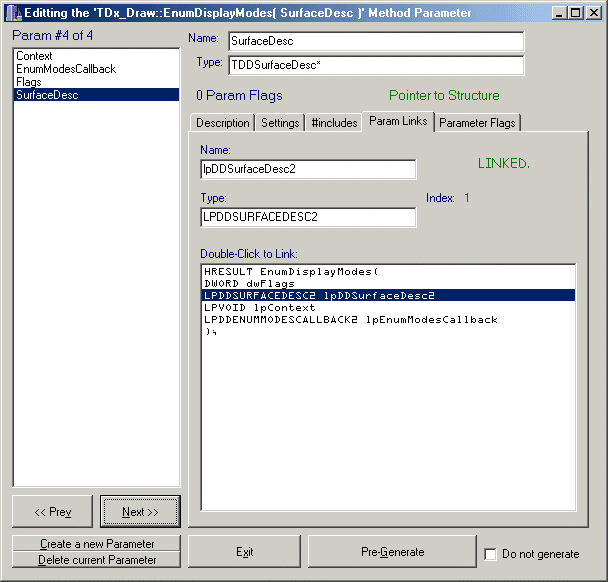Click the application icon in title bar
This screenshot has width=608, height=582.
13,12
